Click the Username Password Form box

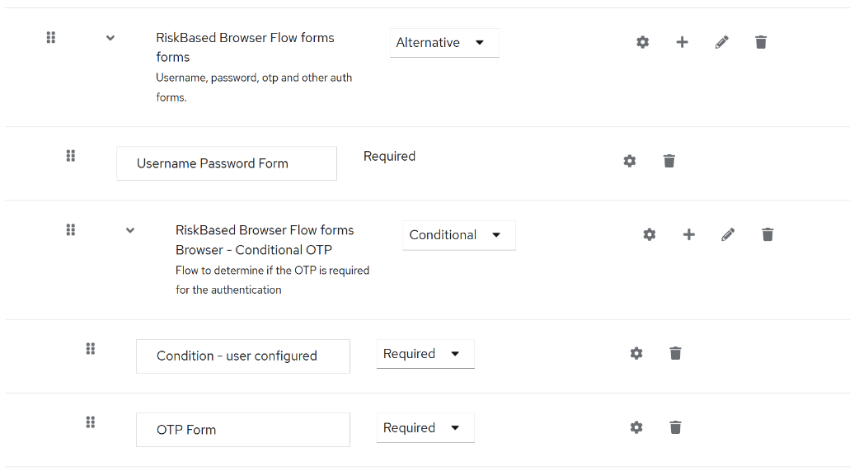pyautogui.click(x=227, y=163)
